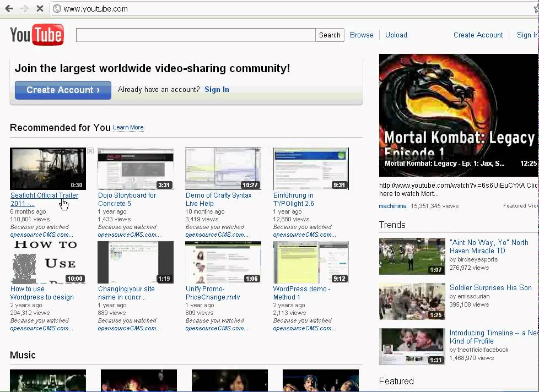539x392 pixels.
Task: Open the Unify Promo-PriceChange thumbnail
Action: tap(223, 262)
